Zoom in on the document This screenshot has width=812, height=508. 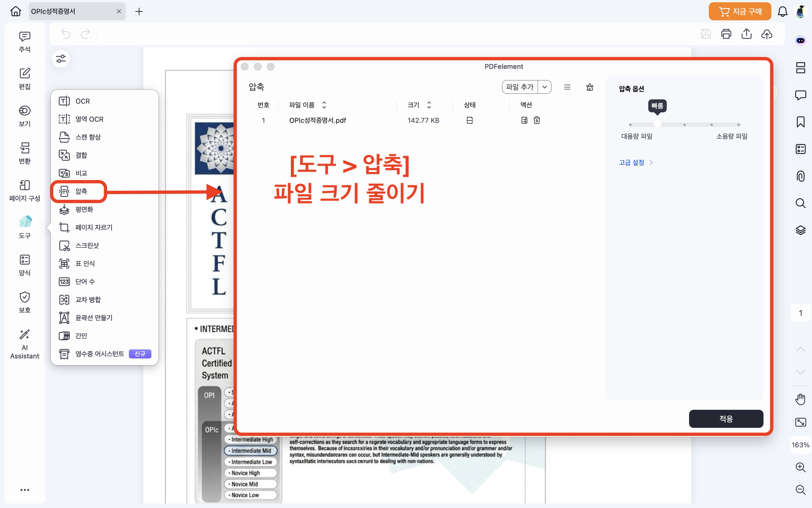coord(801,467)
